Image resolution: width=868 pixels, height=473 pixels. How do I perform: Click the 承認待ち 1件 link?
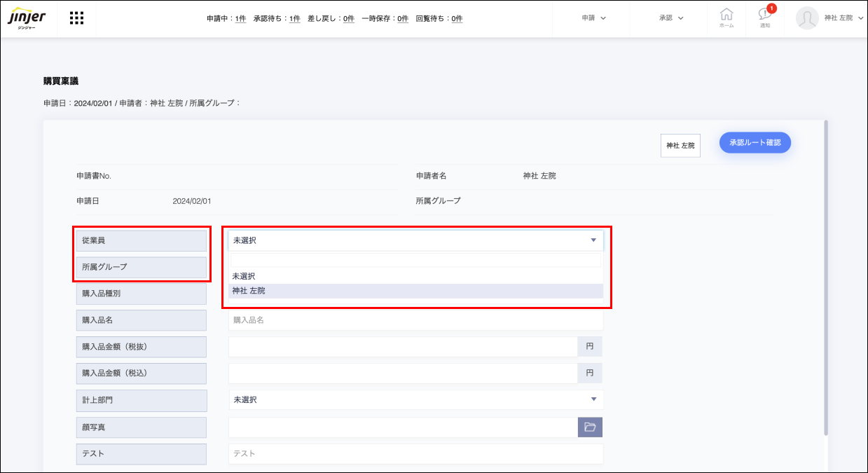pos(293,18)
